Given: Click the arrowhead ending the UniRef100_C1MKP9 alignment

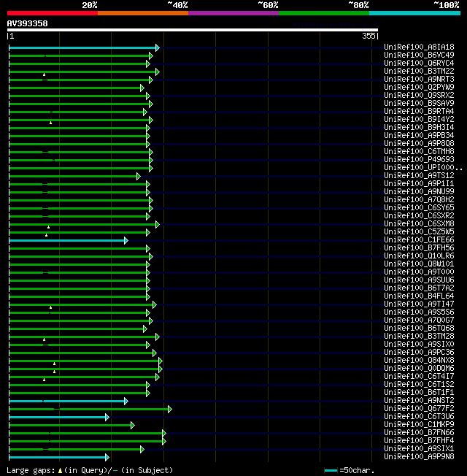Looking at the screenshot, I should (132, 426).
